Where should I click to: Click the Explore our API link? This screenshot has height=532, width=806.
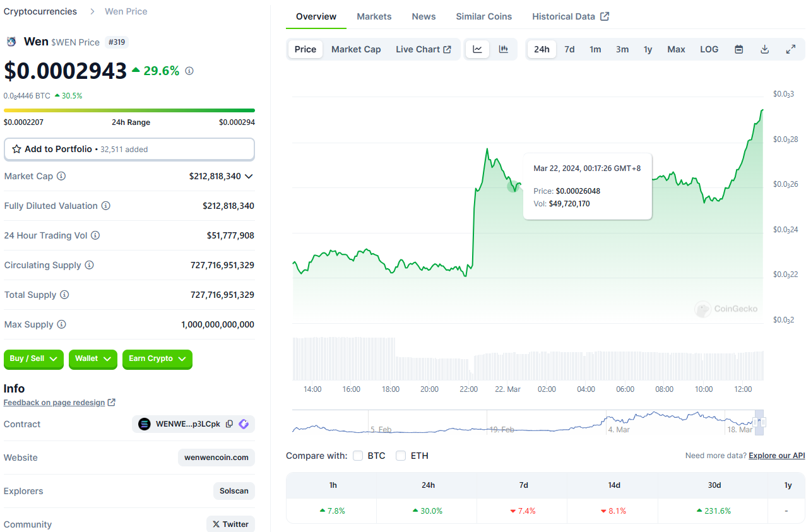tap(776, 456)
